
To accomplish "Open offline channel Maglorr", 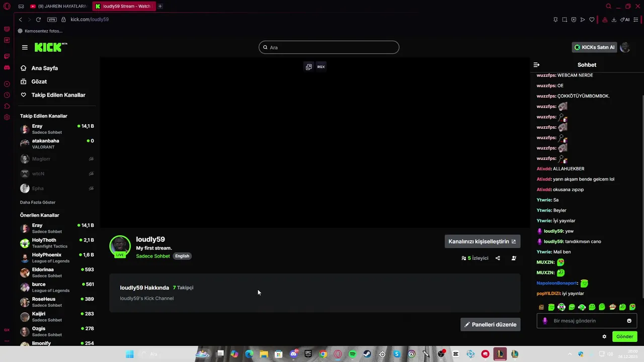I will 57,159.
